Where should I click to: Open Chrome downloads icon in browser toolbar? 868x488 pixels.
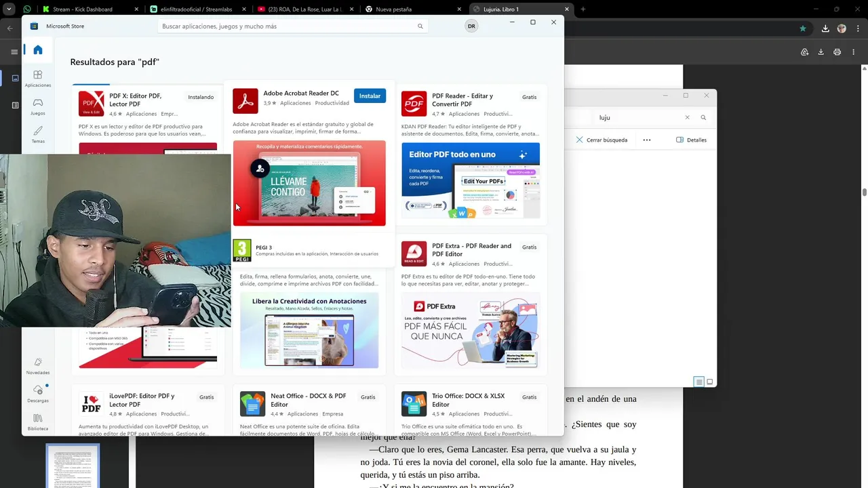click(x=825, y=28)
